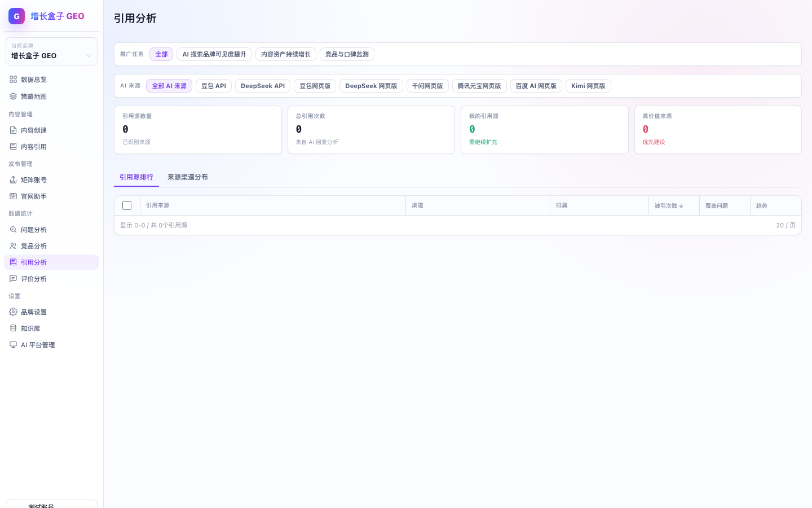The width and height of the screenshot is (812, 508).
Task: Filter by AI 搜索品牌可见度提升
Action: 214,54
